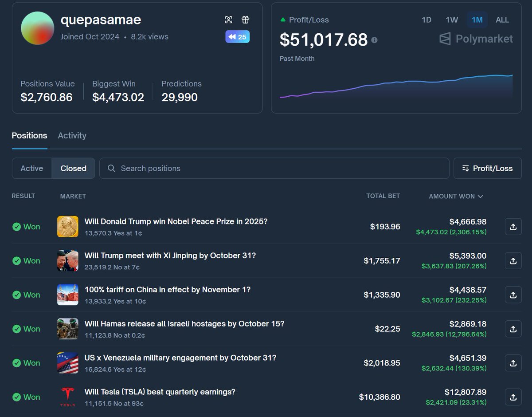
Task: Click the $4,473.02 (2,306.15%) profit text
Action: pos(451,232)
